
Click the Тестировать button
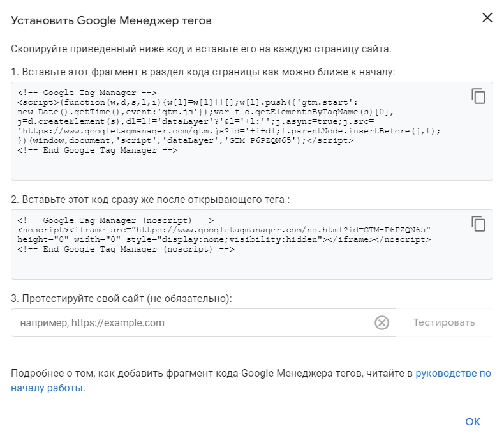(444, 322)
